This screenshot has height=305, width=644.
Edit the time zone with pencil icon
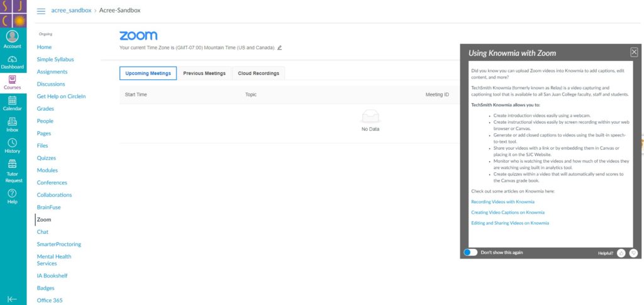(x=280, y=48)
